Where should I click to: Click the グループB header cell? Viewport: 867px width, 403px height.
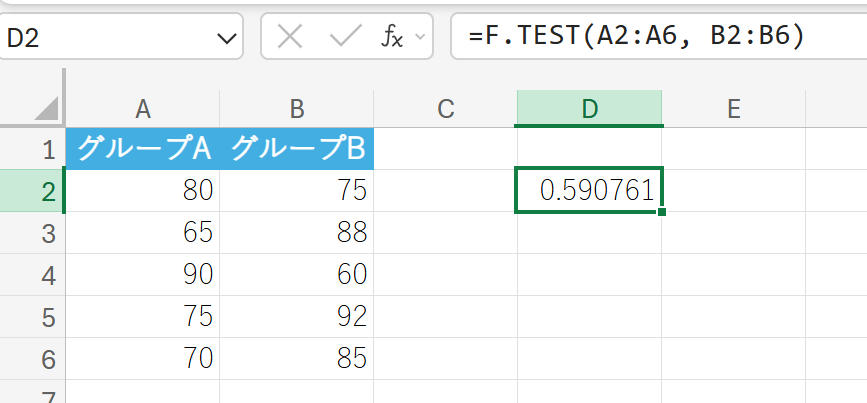tap(296, 149)
